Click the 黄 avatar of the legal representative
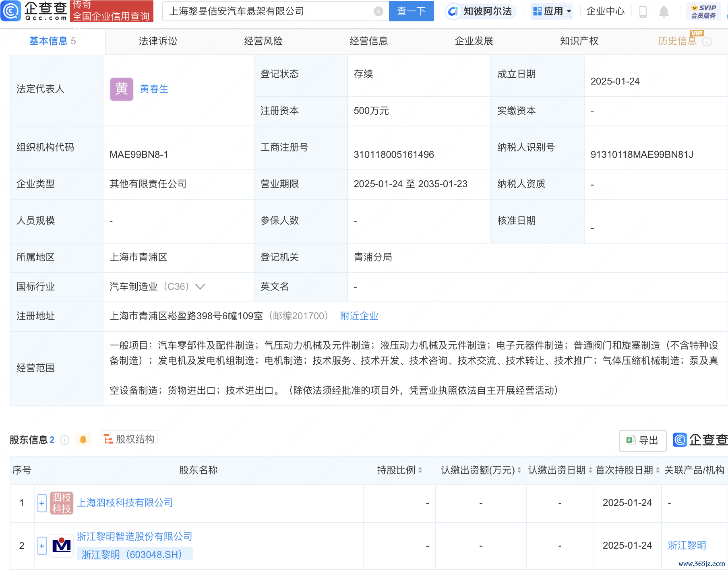Screen dimensions: 728x570 122,89
